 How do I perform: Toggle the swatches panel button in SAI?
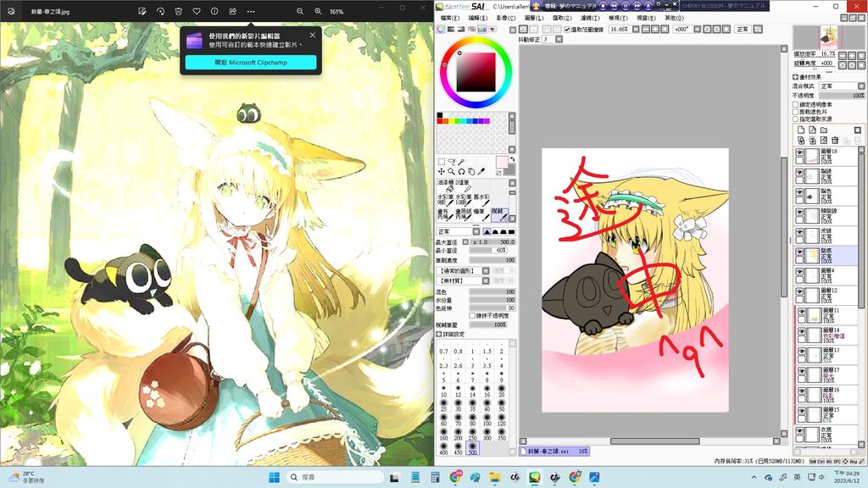tap(482, 30)
